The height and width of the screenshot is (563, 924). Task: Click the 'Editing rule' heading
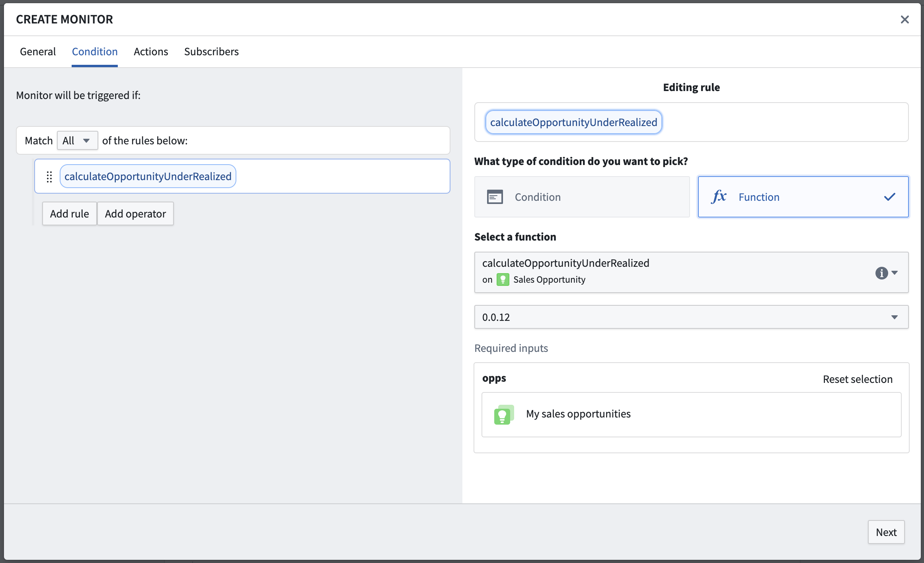coord(691,87)
